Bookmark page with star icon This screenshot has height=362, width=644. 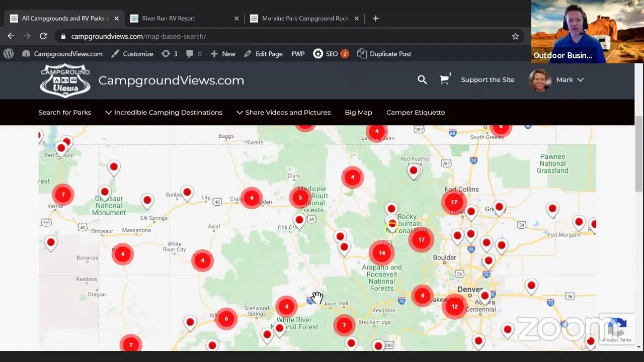coord(515,36)
